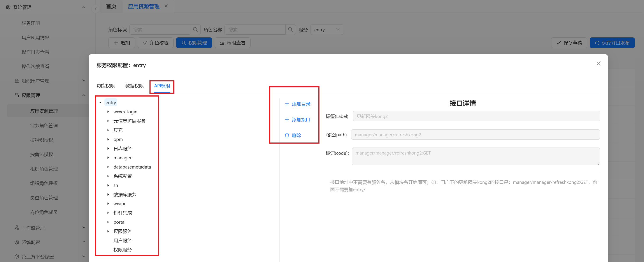Expand the sn tree node
Viewport: 644px width, 262px height.
(x=108, y=185)
